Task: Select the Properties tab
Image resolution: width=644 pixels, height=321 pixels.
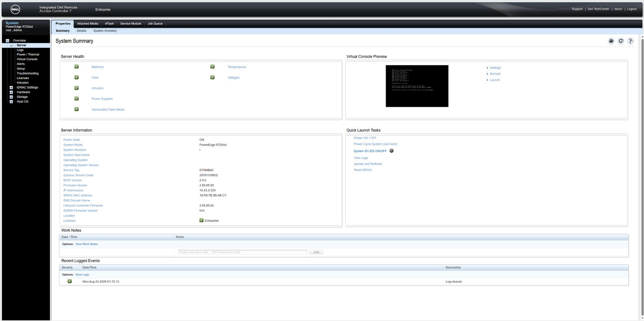Action: coord(63,24)
